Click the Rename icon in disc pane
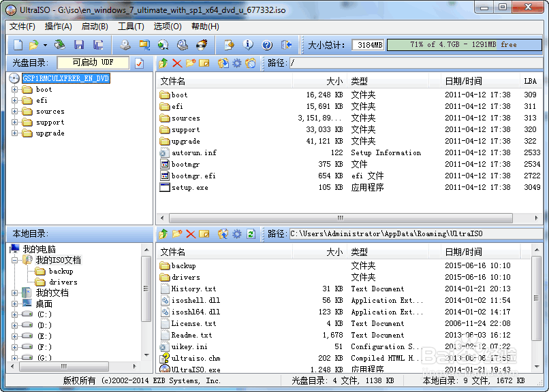Screen dimensions: 549x392 click(x=204, y=63)
